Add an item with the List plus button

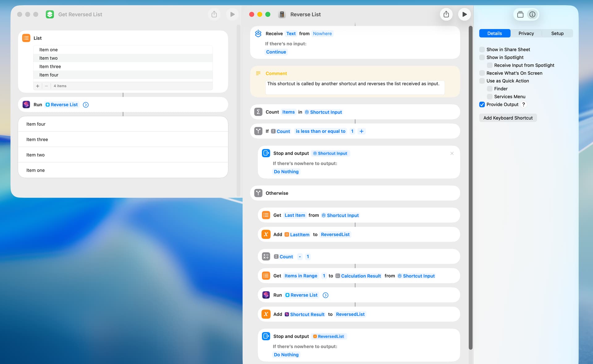(x=38, y=86)
